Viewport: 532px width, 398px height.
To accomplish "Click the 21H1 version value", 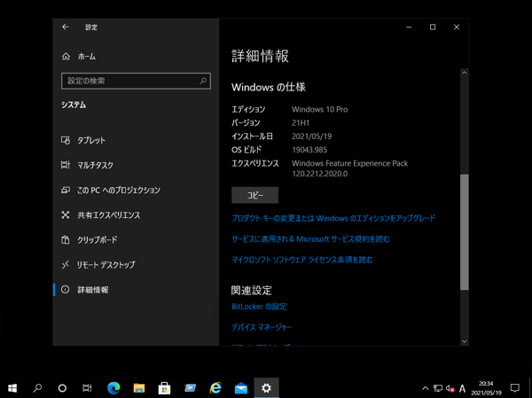I will (301, 123).
